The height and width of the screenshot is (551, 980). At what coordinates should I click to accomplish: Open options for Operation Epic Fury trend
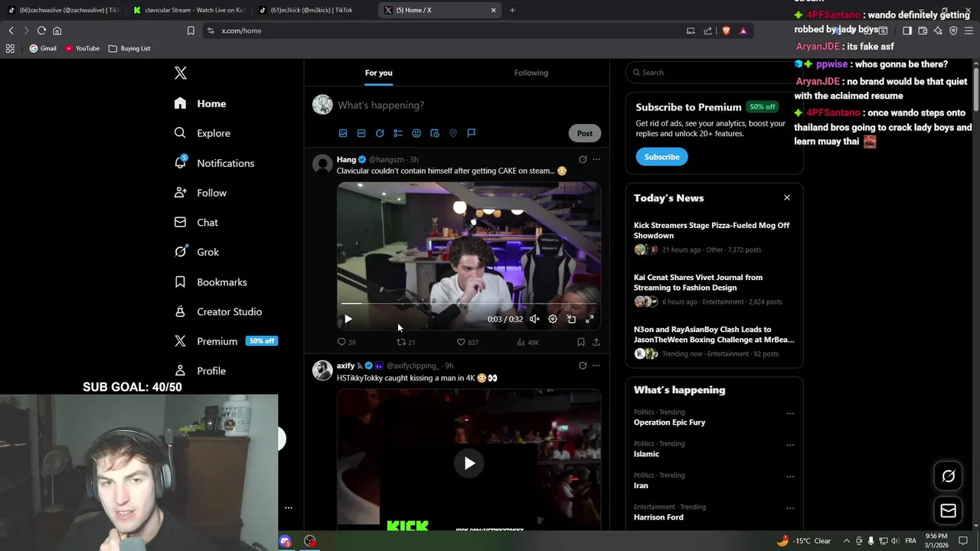(x=790, y=413)
